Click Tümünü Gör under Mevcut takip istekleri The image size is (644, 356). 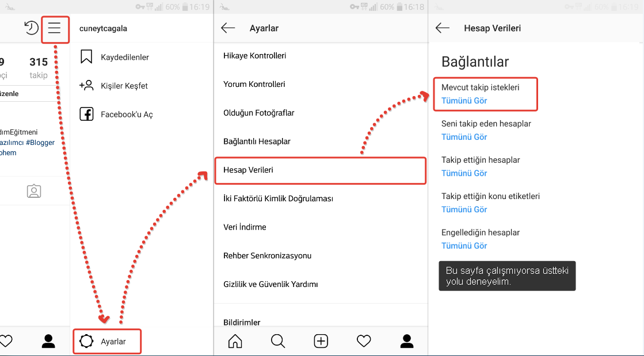pyautogui.click(x=464, y=101)
